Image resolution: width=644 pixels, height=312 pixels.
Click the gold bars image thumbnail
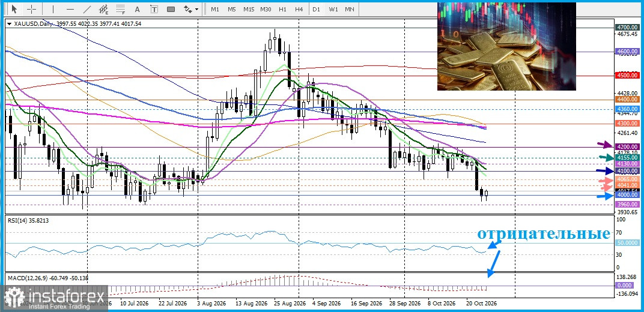pyautogui.click(x=506, y=46)
